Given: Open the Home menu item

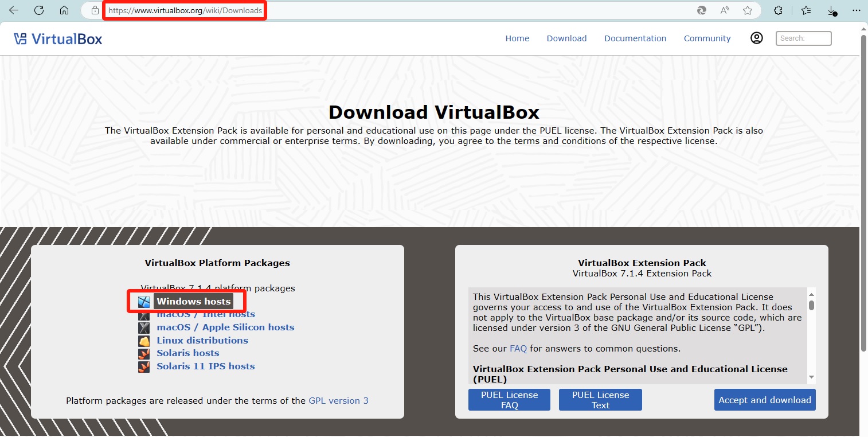Looking at the screenshot, I should coord(517,38).
